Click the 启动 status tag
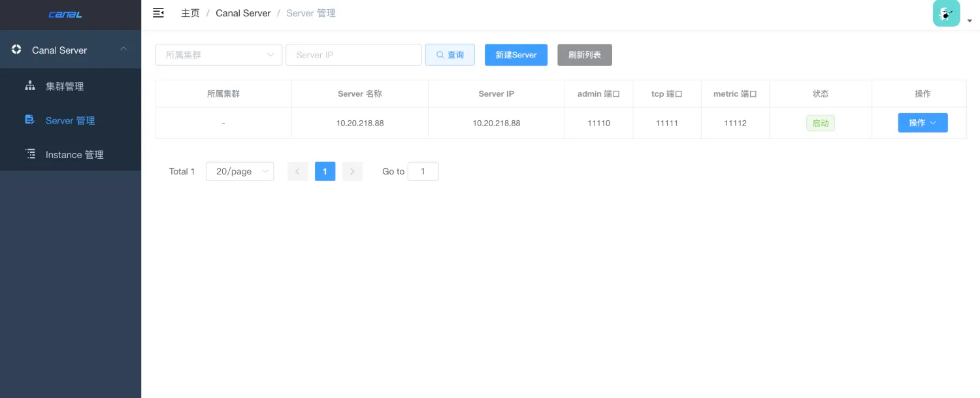 pyautogui.click(x=821, y=123)
